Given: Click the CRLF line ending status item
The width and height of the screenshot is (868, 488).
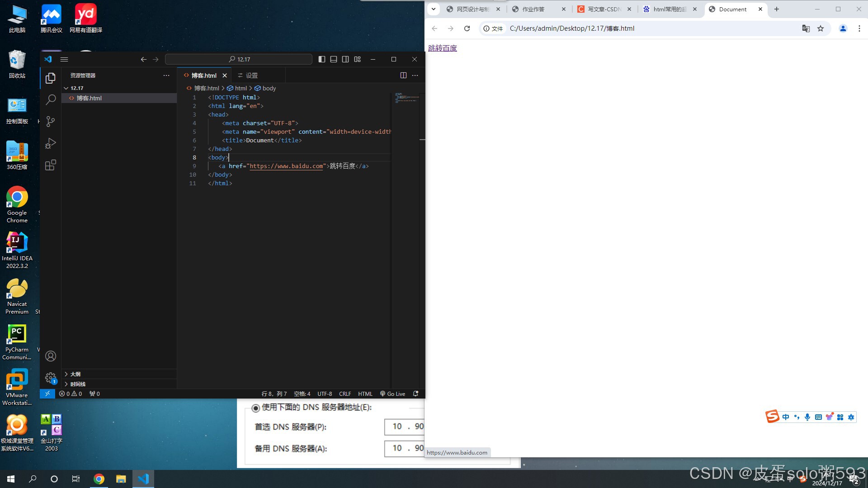Looking at the screenshot, I should coord(344,394).
